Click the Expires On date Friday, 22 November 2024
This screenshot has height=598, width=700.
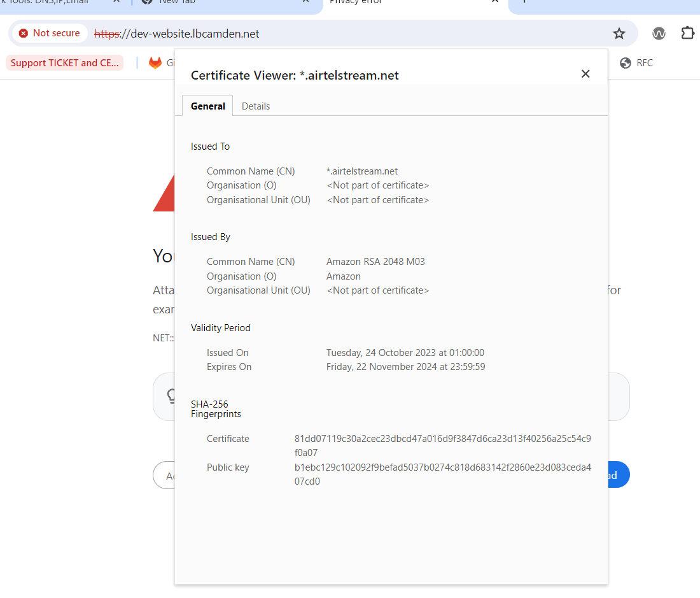tap(405, 367)
